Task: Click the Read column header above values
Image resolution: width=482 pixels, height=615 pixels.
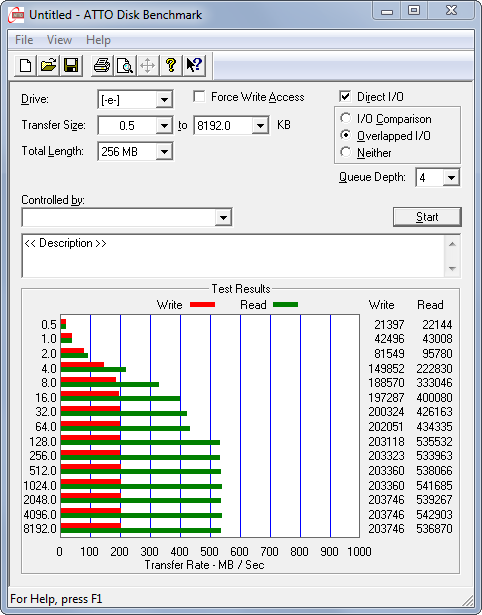Action: click(x=430, y=305)
